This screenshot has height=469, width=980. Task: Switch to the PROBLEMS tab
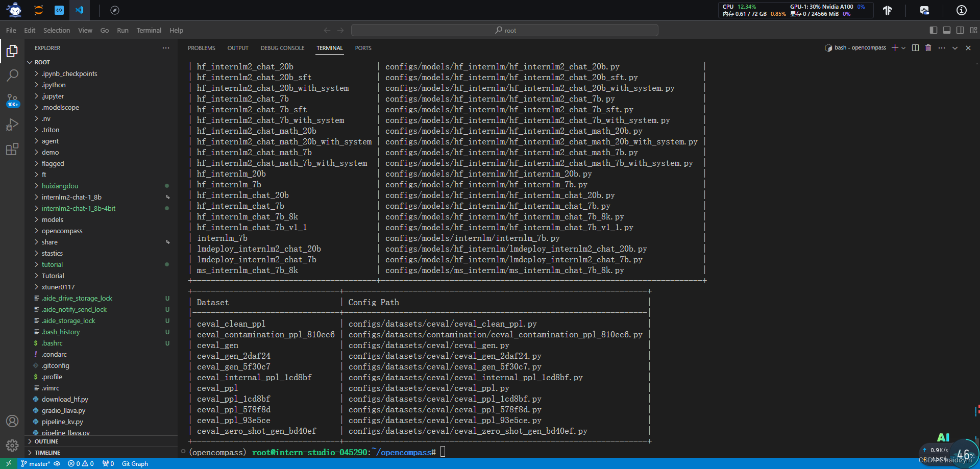[202, 48]
